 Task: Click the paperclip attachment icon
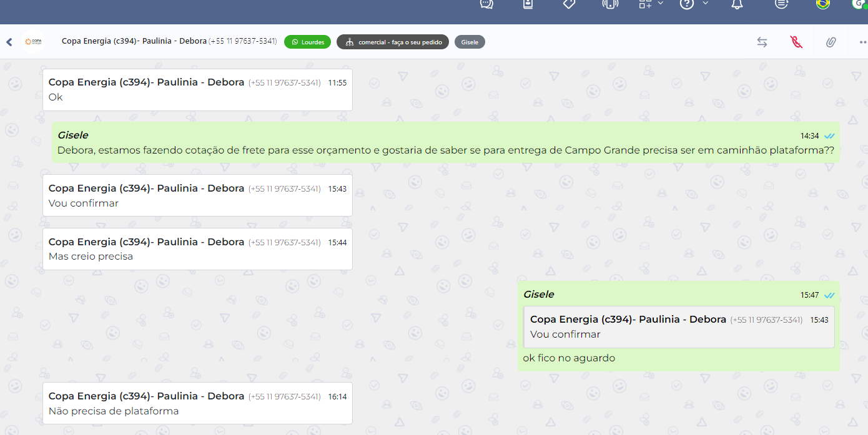click(x=831, y=42)
